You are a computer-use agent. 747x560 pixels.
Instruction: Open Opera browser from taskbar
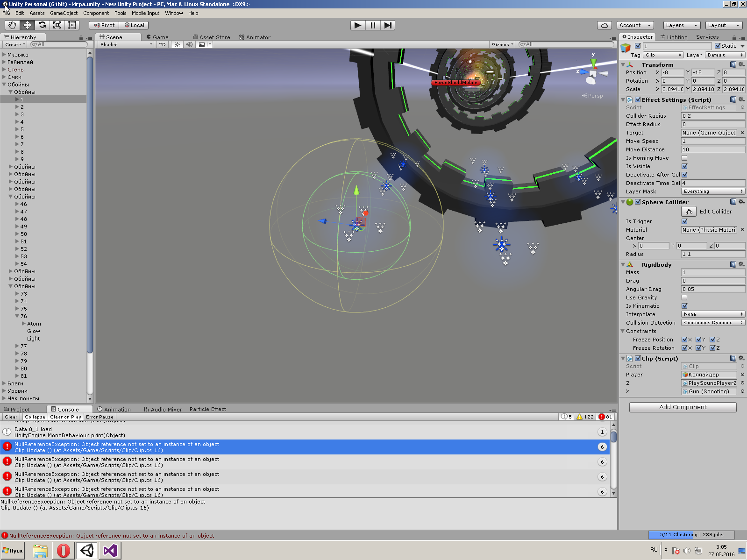pyautogui.click(x=64, y=551)
